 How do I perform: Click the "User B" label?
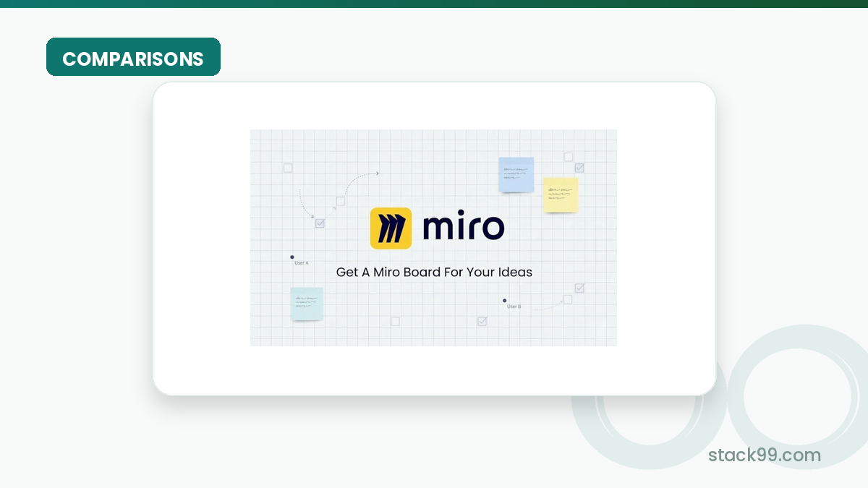[514, 307]
